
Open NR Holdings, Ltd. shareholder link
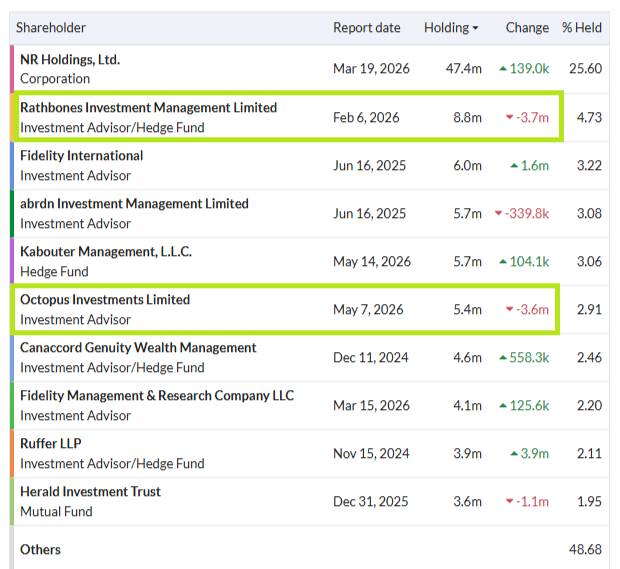coord(70,59)
